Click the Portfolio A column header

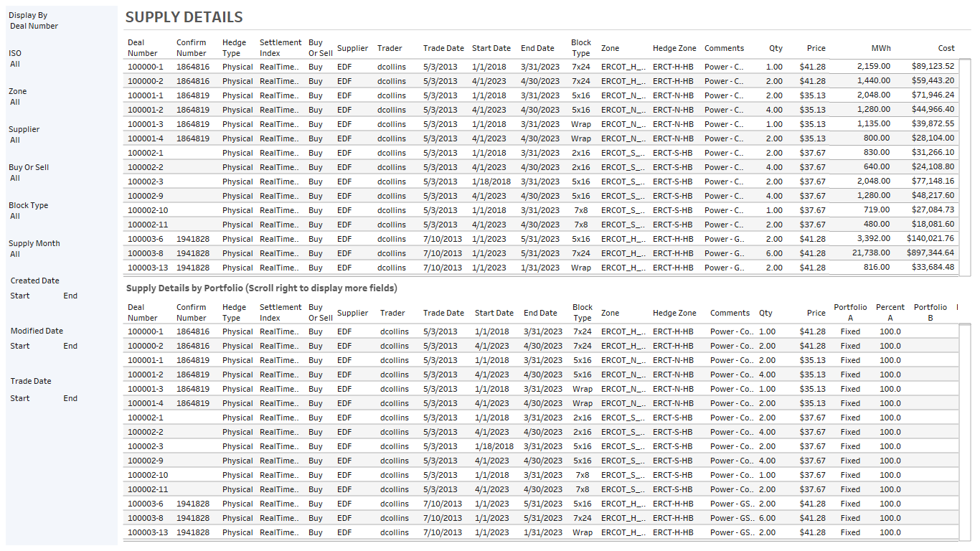pos(850,313)
